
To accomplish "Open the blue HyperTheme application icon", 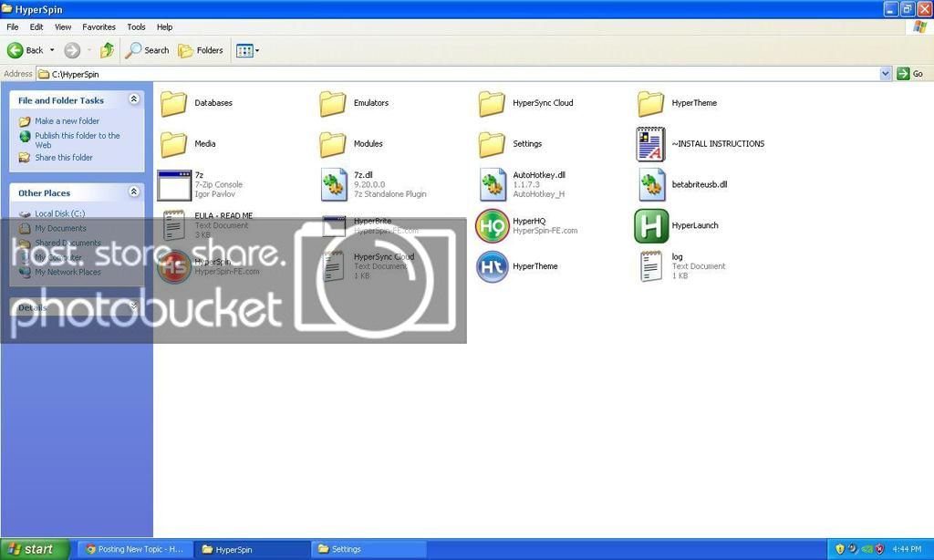I will 493,266.
